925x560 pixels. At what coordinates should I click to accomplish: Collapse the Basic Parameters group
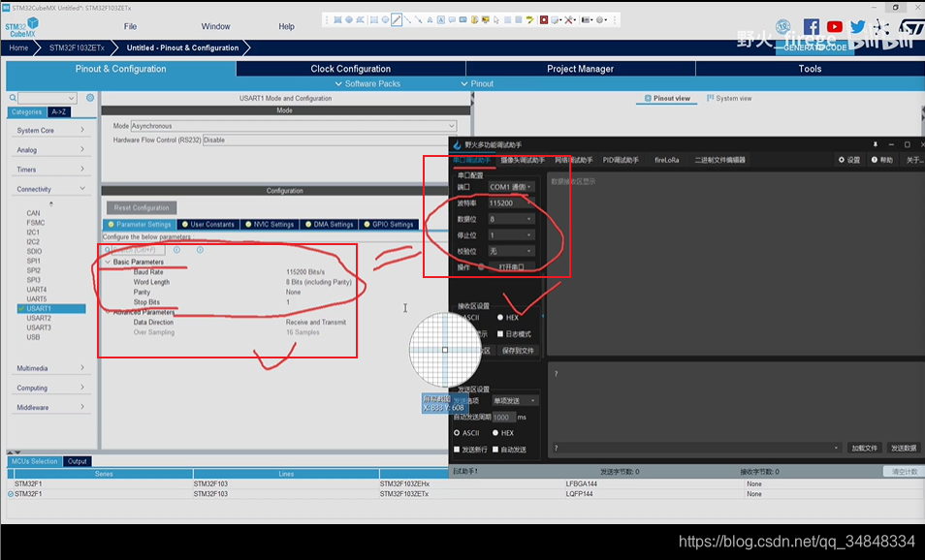point(108,262)
